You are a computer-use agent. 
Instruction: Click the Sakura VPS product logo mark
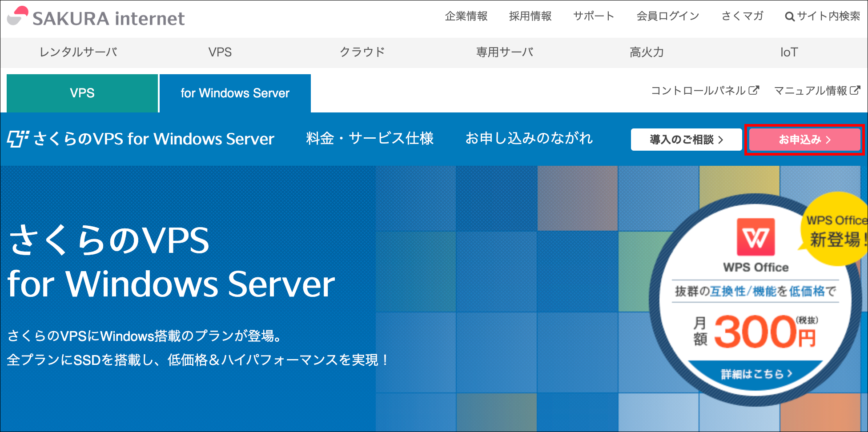pyautogui.click(x=18, y=139)
